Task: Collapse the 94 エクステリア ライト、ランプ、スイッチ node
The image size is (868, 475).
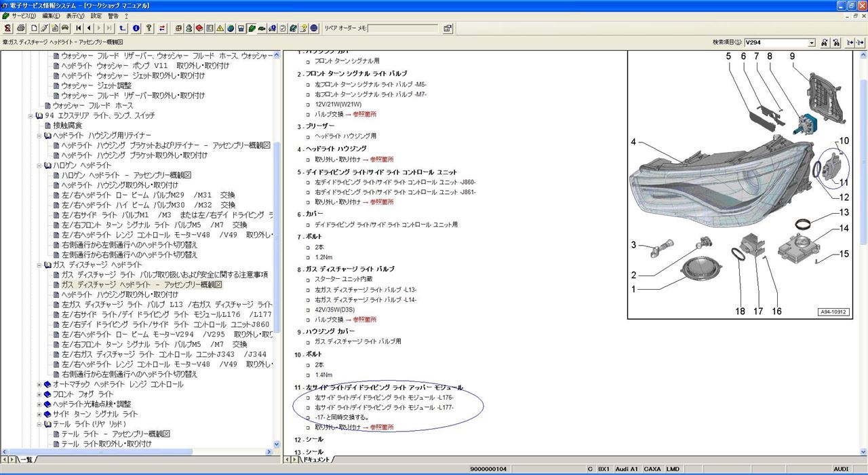Action: click(31, 116)
